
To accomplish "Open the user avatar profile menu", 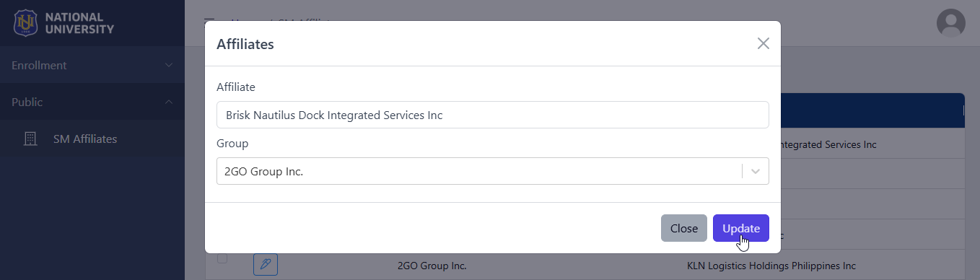I will (950, 23).
